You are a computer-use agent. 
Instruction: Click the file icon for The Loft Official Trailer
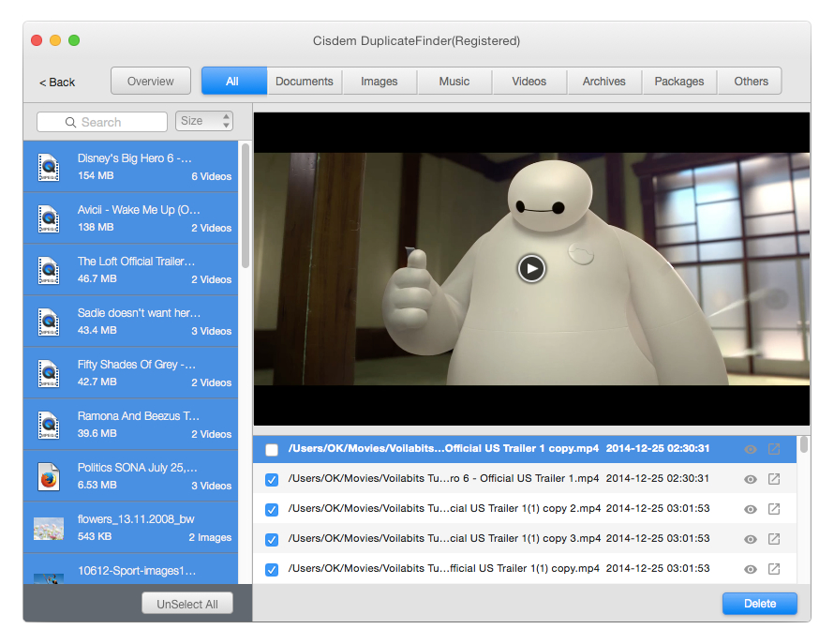49,270
